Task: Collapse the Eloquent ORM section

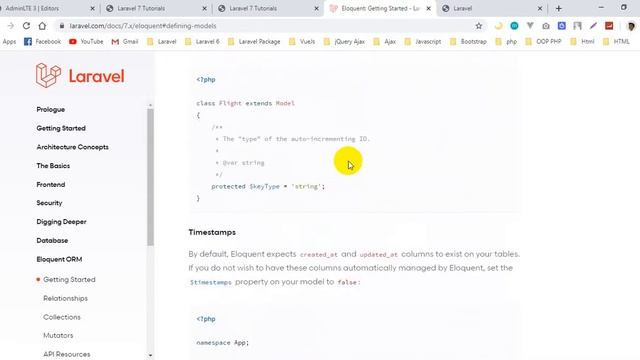Action: pos(59,259)
